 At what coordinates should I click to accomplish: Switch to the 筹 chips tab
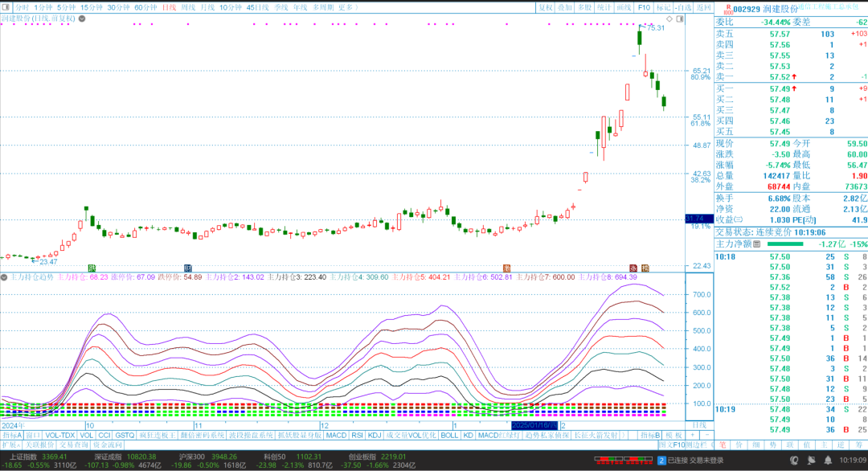tap(858, 445)
